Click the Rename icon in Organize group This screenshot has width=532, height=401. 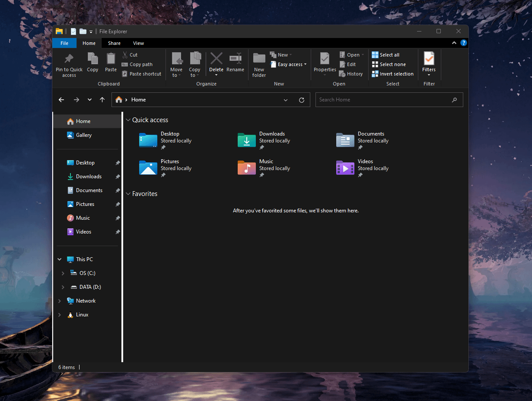235,59
